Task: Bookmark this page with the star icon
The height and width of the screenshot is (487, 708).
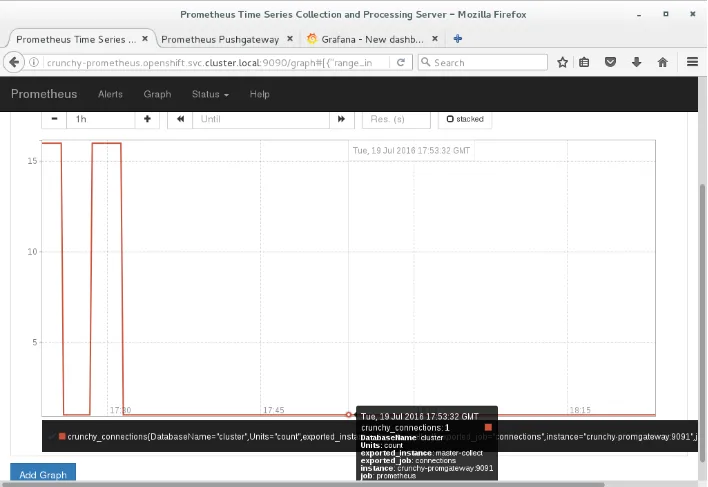Action: 563,62
